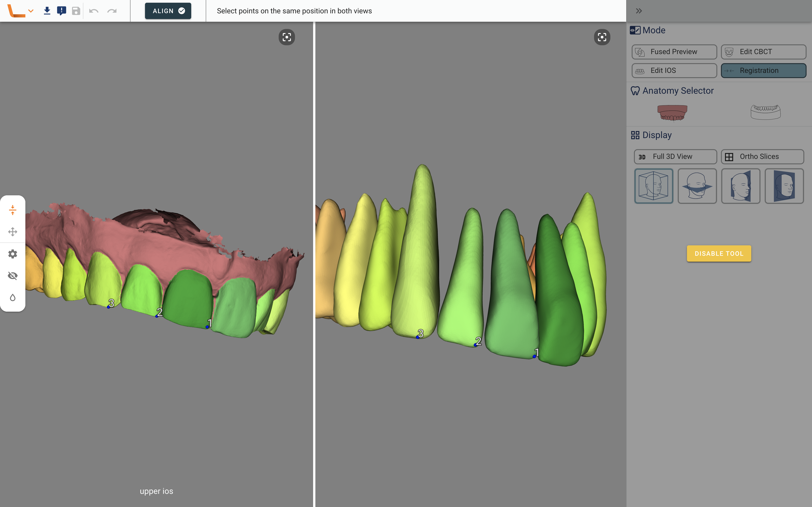
Task: Click the DISABLE TOOL button
Action: tap(719, 253)
